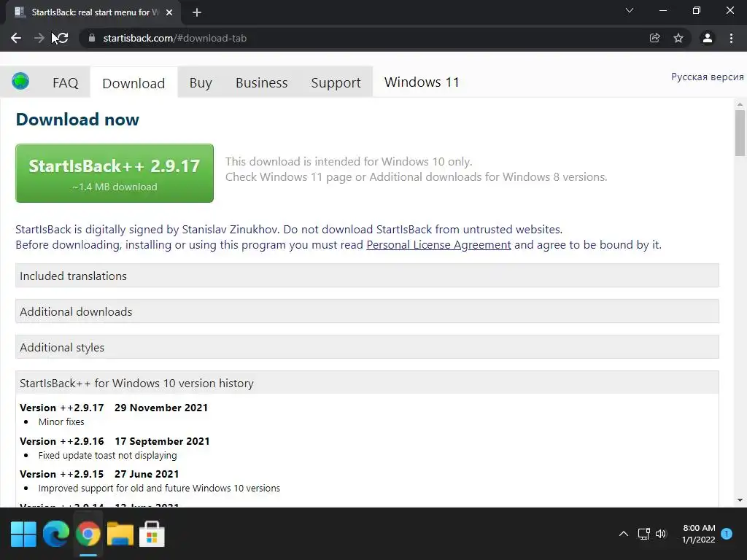The image size is (747, 560).
Task: Click the network icon in the system tray
Action: coord(643,534)
